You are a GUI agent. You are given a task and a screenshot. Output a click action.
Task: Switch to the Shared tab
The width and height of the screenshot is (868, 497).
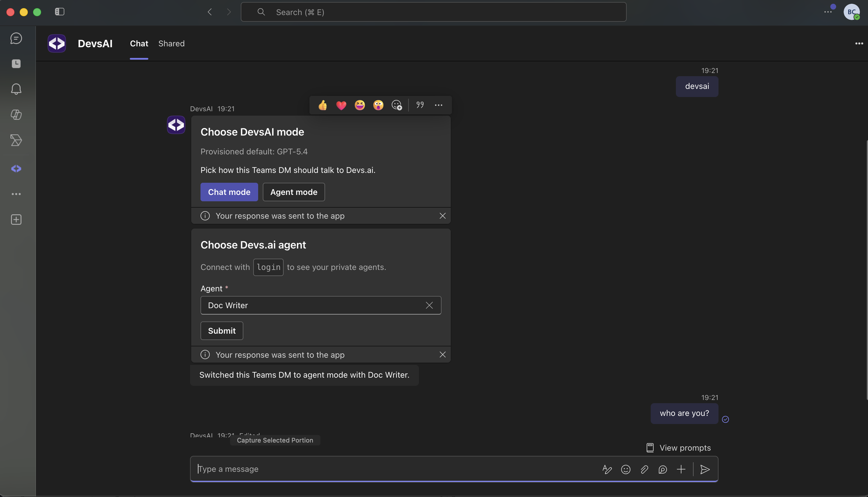[172, 44]
